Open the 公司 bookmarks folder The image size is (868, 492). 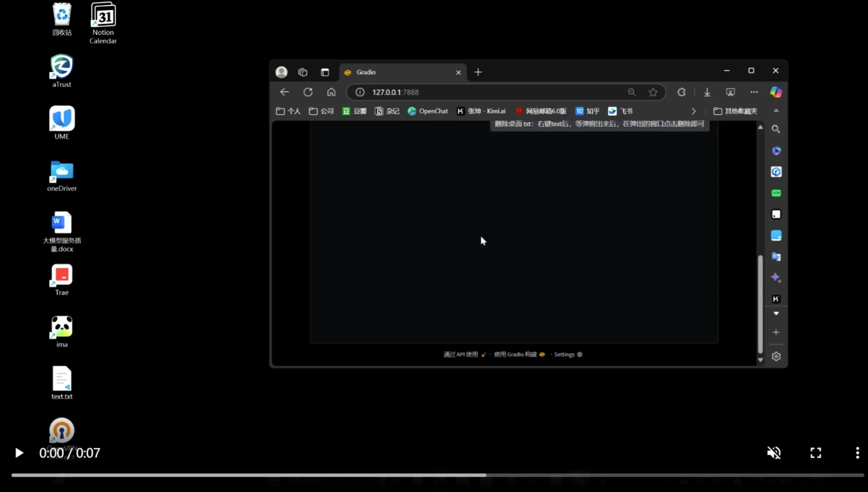(321, 111)
